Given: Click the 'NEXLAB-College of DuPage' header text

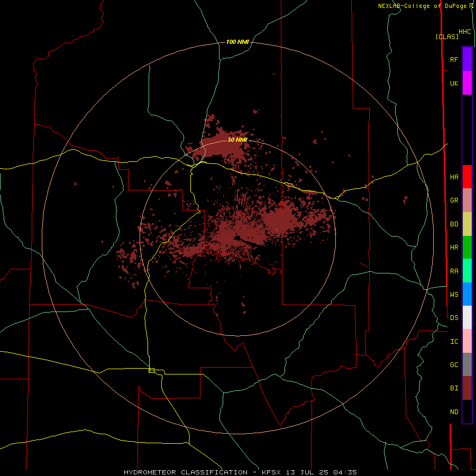Looking at the screenshot, I should click(x=422, y=6).
